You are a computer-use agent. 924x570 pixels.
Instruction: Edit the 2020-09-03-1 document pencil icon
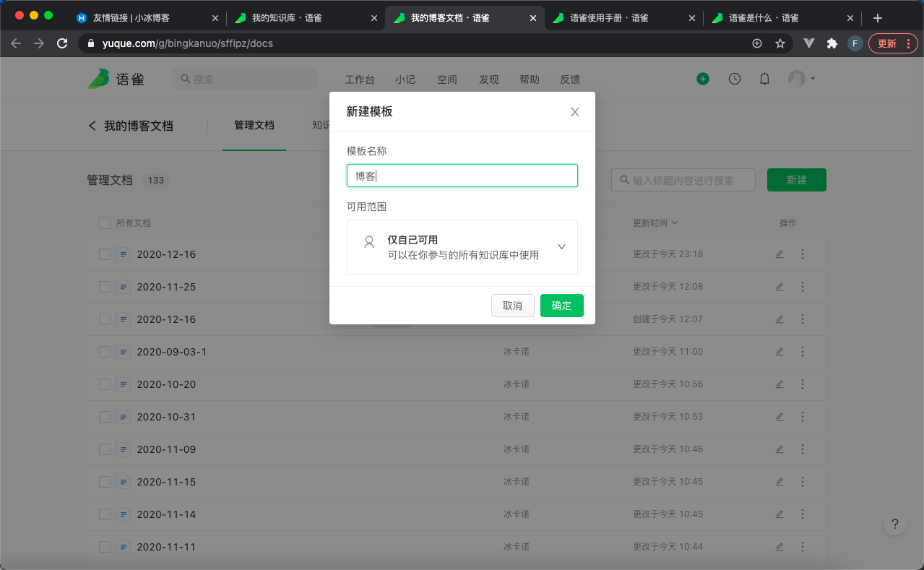[x=780, y=352]
